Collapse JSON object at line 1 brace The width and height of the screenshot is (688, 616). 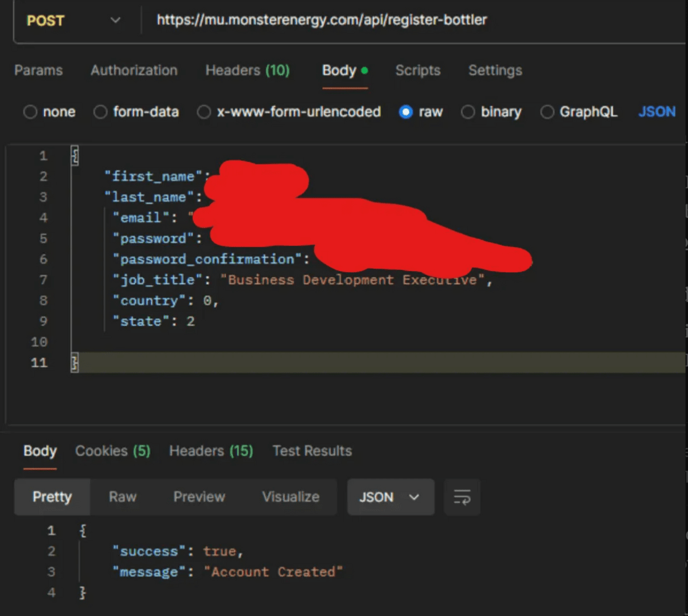tap(75, 155)
